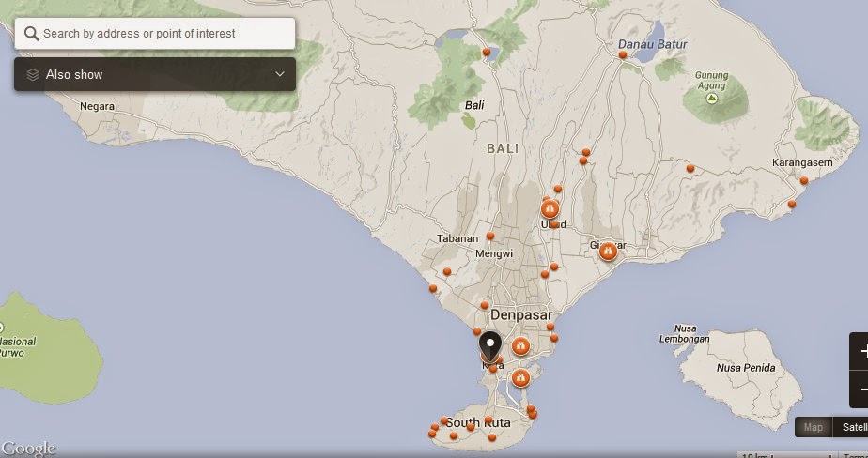The image size is (868, 458).
Task: Click the Denpasar city label
Action: click(x=521, y=315)
